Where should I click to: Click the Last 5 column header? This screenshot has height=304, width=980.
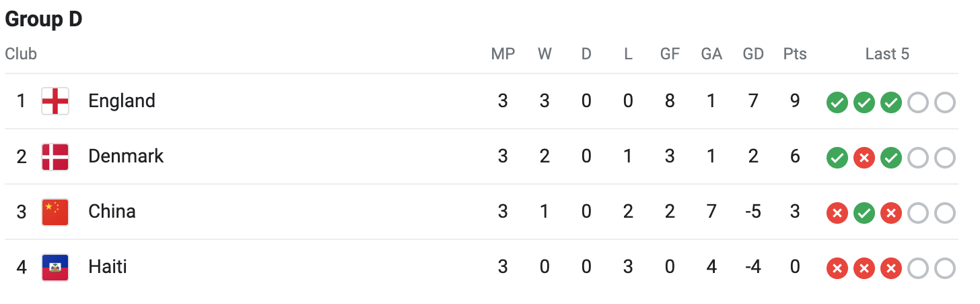pyautogui.click(x=887, y=54)
